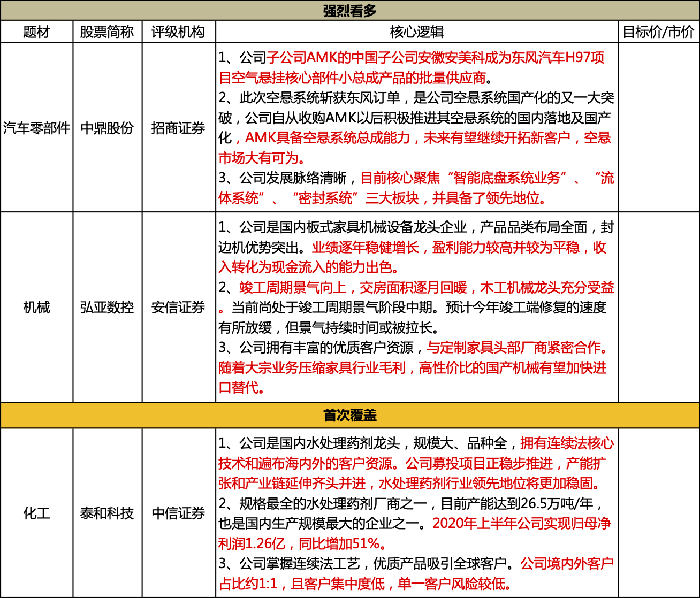The width and height of the screenshot is (700, 598).
Task: Click the 中信证券 cell
Action: [x=179, y=513]
